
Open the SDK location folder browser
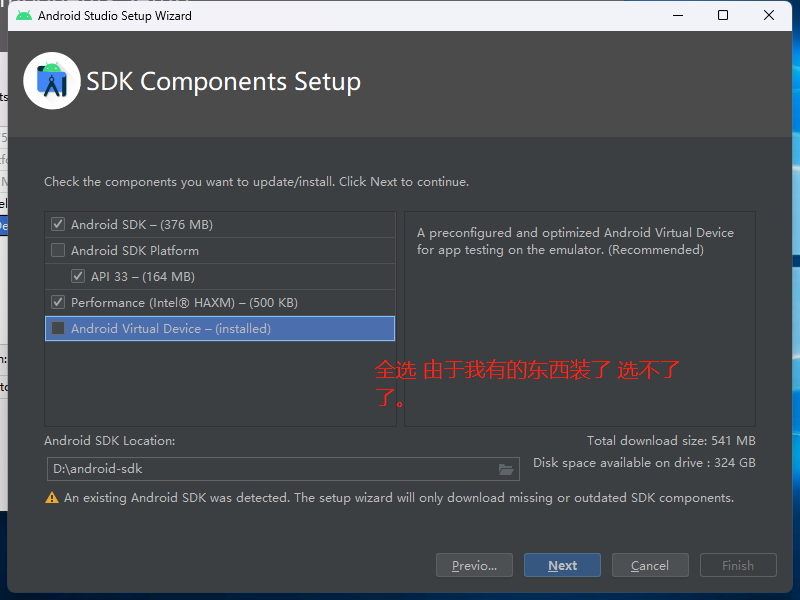click(506, 469)
